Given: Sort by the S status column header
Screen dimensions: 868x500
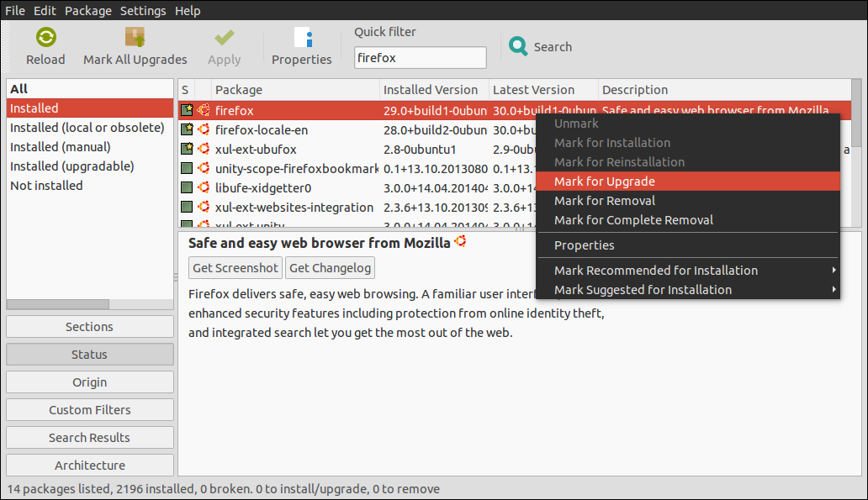Looking at the screenshot, I should tap(186, 90).
